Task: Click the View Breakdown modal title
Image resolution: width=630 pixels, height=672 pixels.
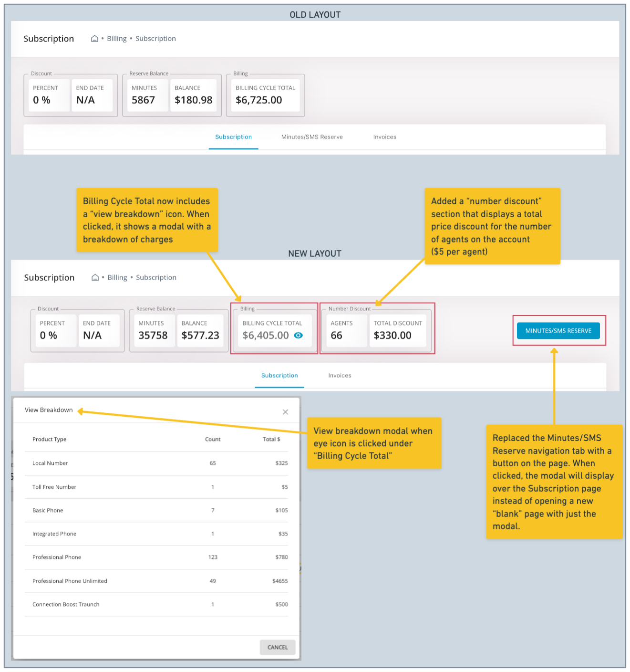Action: tap(49, 410)
